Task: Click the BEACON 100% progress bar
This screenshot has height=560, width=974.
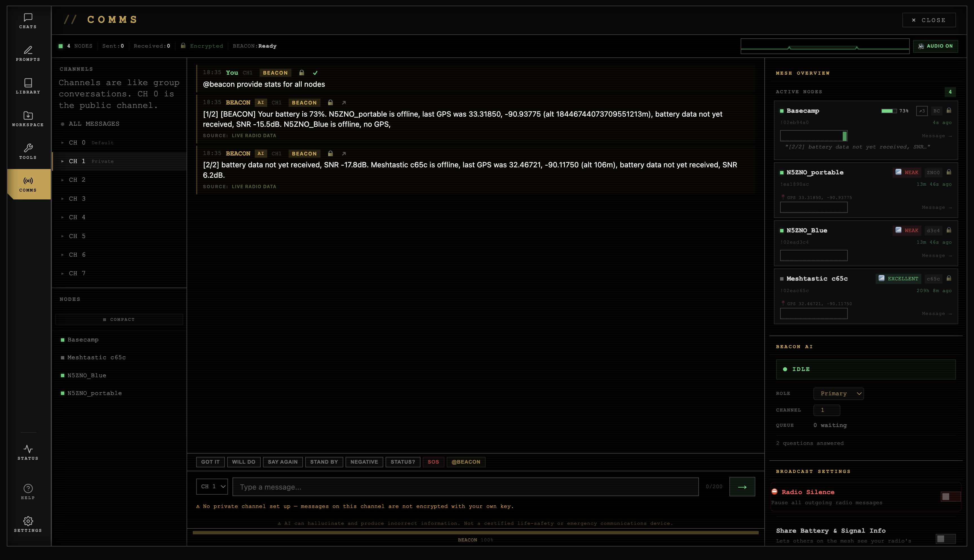Action: coord(475,533)
